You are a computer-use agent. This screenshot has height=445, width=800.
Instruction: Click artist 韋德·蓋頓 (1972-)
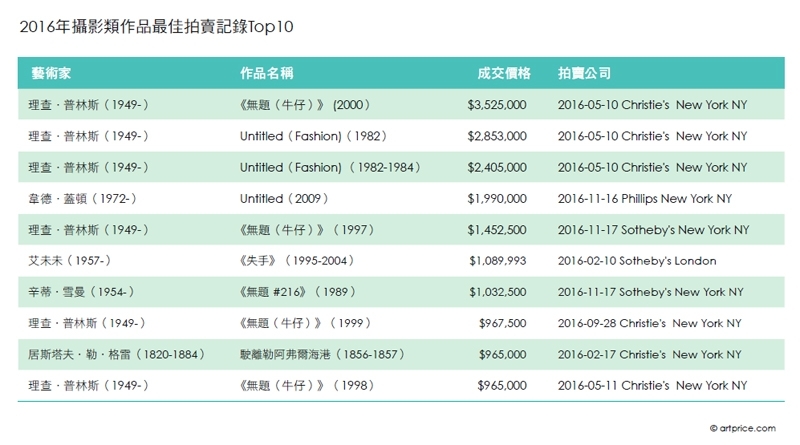[x=83, y=199]
